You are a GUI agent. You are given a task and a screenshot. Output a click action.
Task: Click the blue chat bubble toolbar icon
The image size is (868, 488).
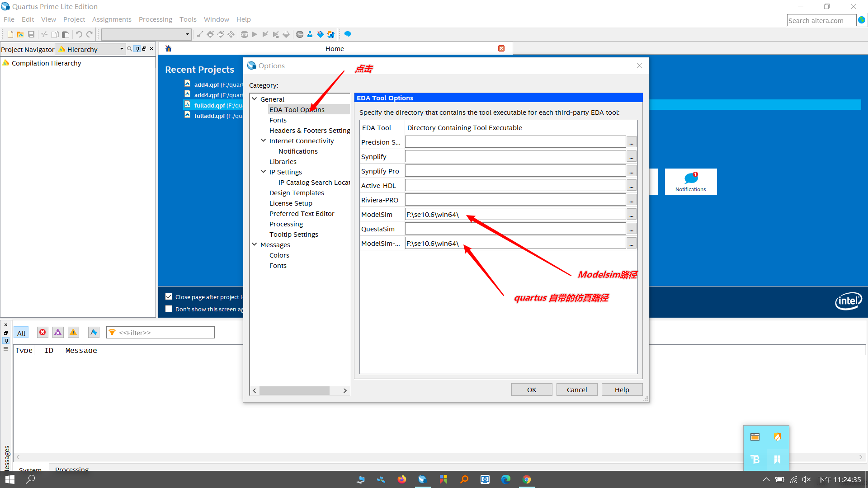coord(347,34)
